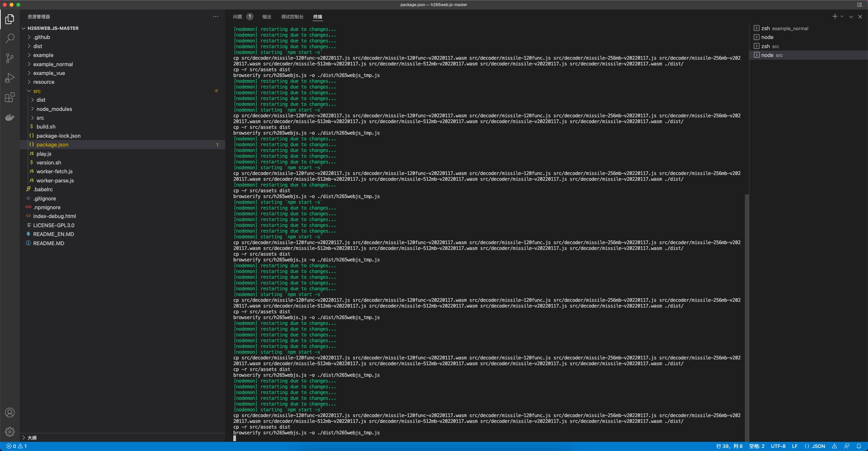The width and height of the screenshot is (868, 451).
Task: Open Explorer more actions menu
Action: [x=216, y=16]
